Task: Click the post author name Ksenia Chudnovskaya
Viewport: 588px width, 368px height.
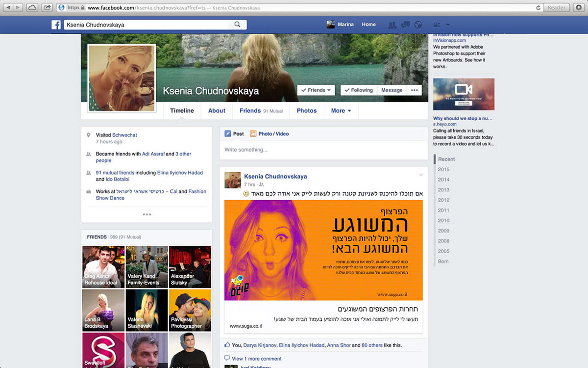Action: point(275,176)
